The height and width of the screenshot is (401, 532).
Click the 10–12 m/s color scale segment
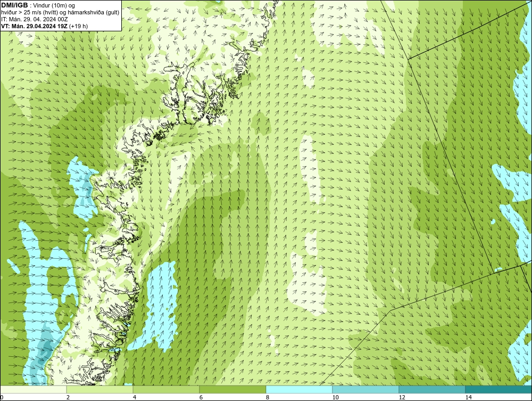point(366,389)
